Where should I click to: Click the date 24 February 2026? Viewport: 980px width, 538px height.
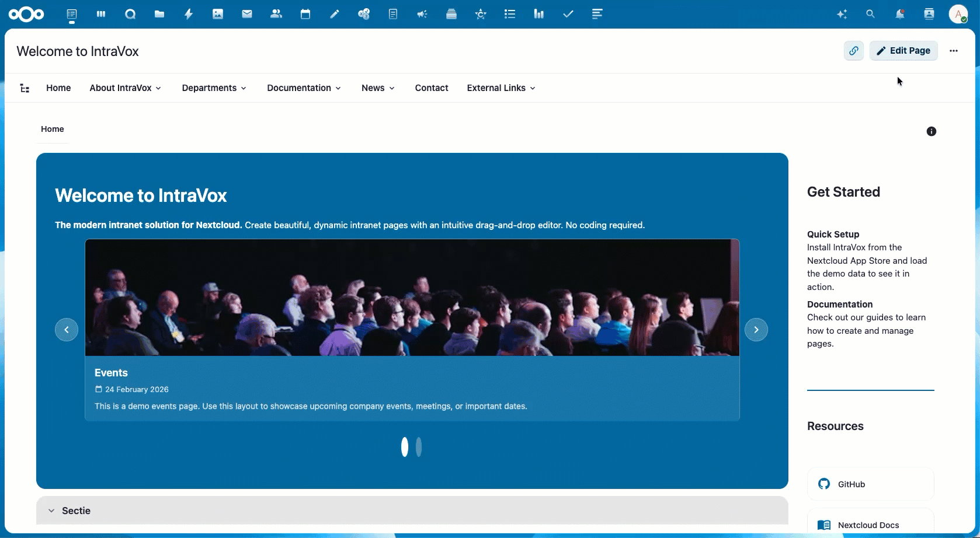click(137, 389)
